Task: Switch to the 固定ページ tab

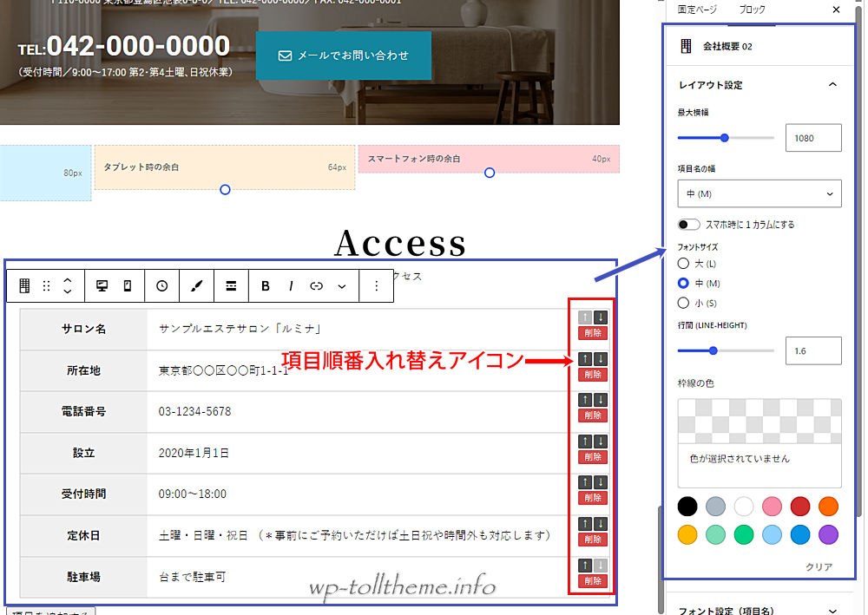Action: pos(698,10)
